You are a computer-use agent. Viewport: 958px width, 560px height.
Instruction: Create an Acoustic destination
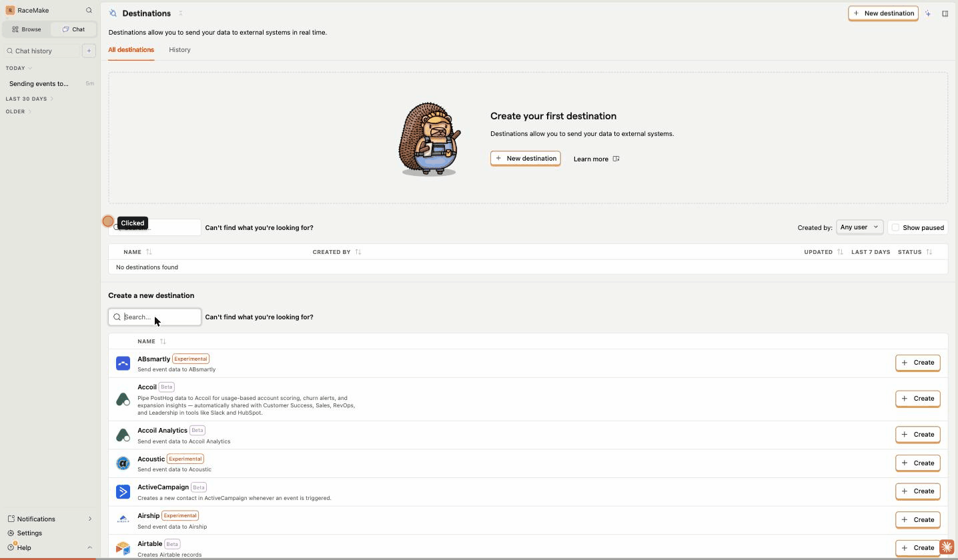tap(917, 463)
